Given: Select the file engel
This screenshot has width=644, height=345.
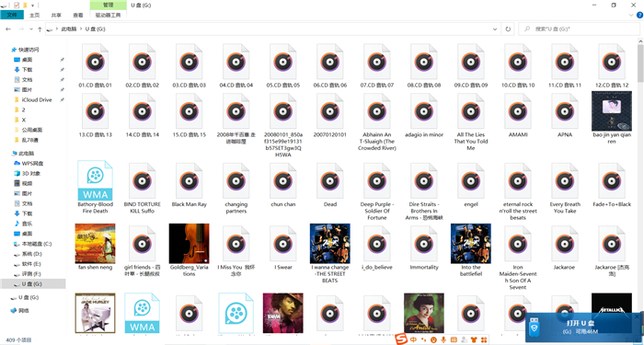Looking at the screenshot, I should 471,185.
